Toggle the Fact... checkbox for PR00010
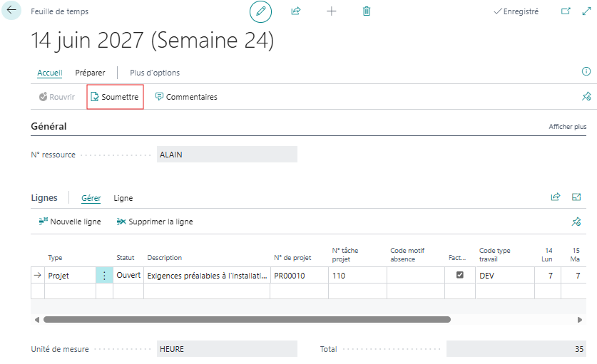 coord(460,275)
